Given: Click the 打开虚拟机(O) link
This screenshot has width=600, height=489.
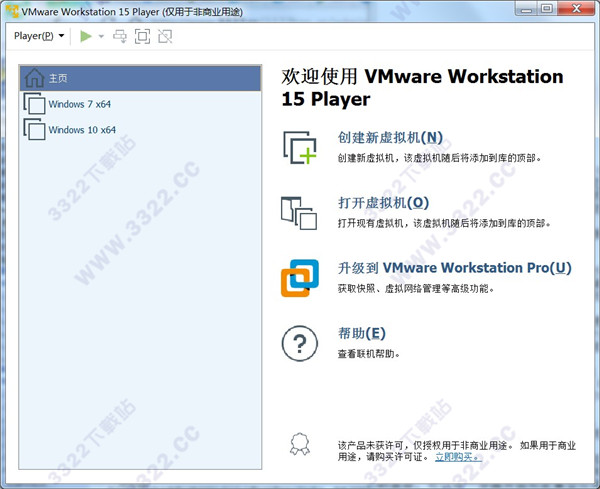Looking at the screenshot, I should (x=383, y=203).
